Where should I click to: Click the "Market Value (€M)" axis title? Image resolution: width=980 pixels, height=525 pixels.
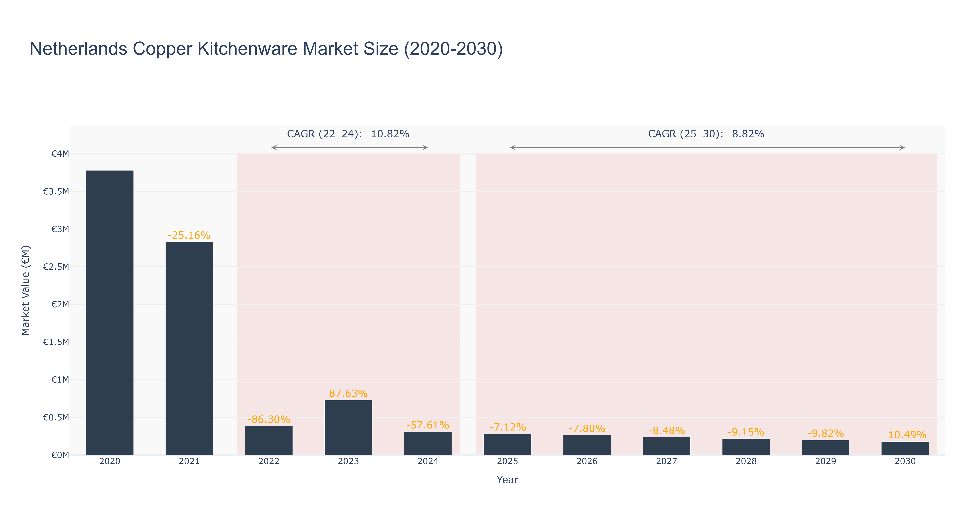click(26, 290)
